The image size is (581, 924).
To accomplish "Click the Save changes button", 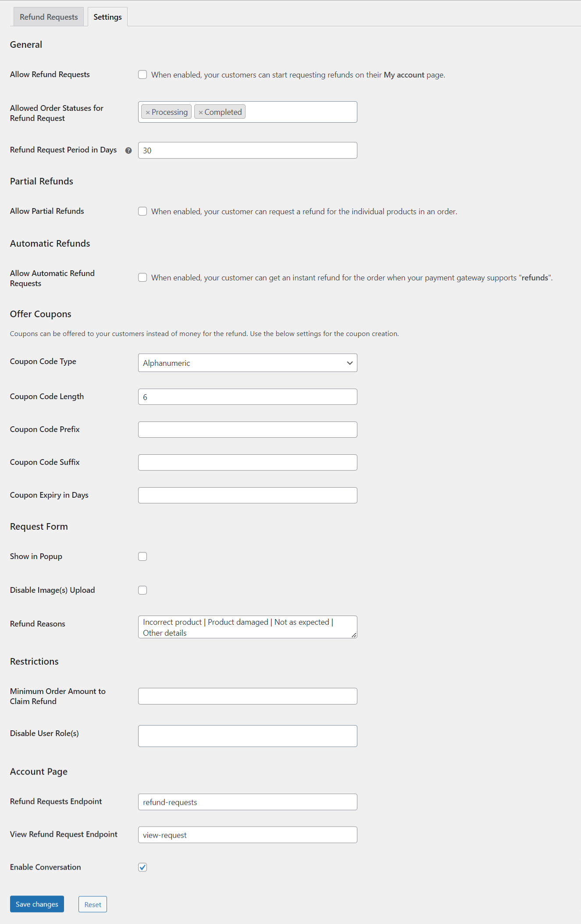I will (x=36, y=904).
